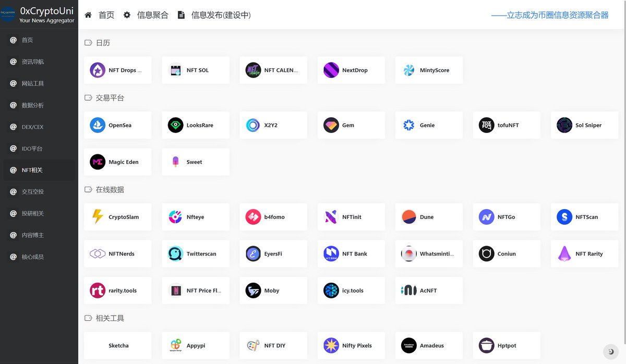Image resolution: width=626 pixels, height=364 pixels.
Task: Select 数据分析 in the sidebar
Action: (39, 105)
